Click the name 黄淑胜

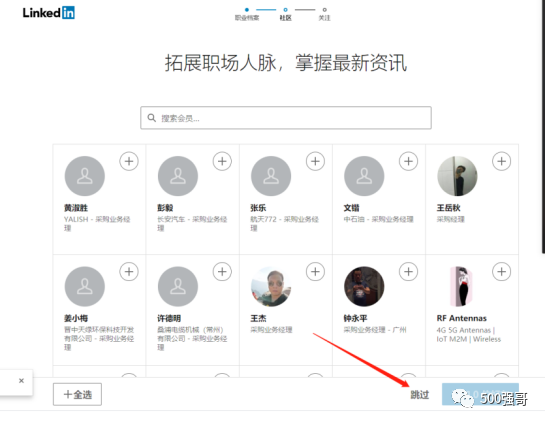click(76, 208)
